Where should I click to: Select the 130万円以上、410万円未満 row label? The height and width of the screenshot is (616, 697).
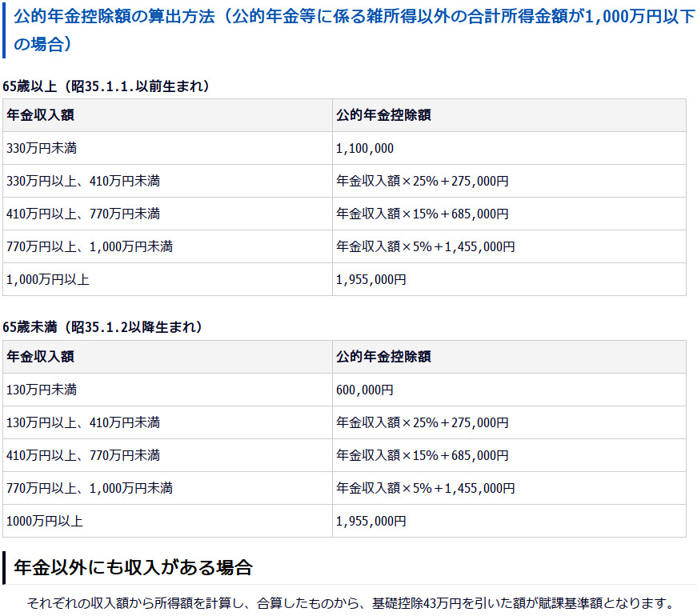pyautogui.click(x=83, y=422)
